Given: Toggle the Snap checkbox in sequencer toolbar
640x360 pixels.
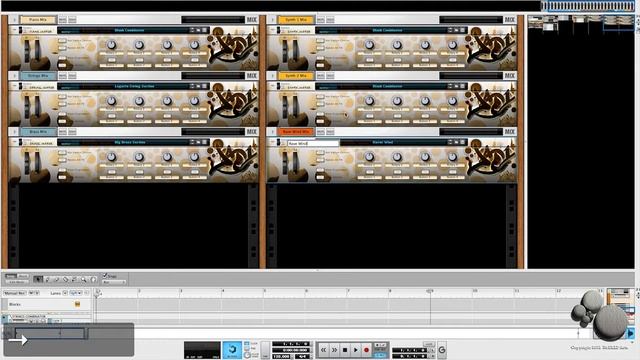Looking at the screenshot, I should 105,276.
